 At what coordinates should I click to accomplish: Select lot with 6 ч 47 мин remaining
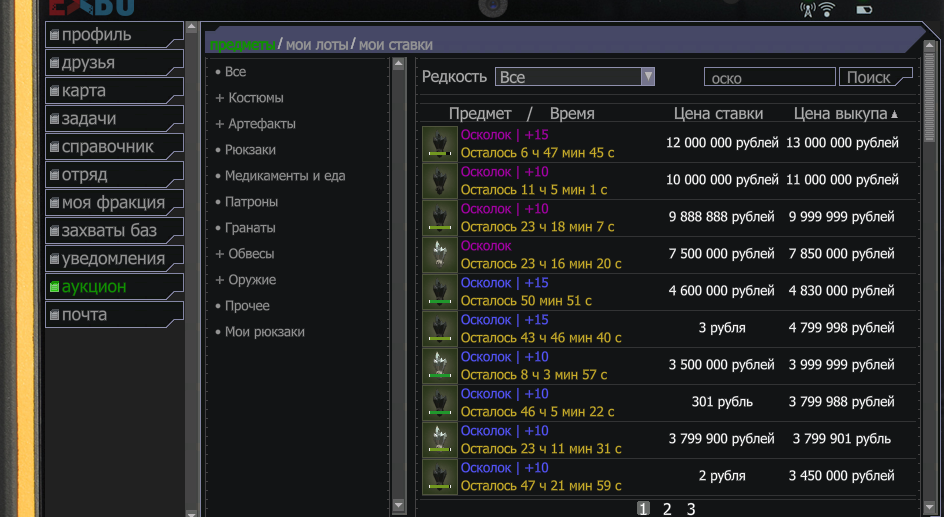point(668,144)
